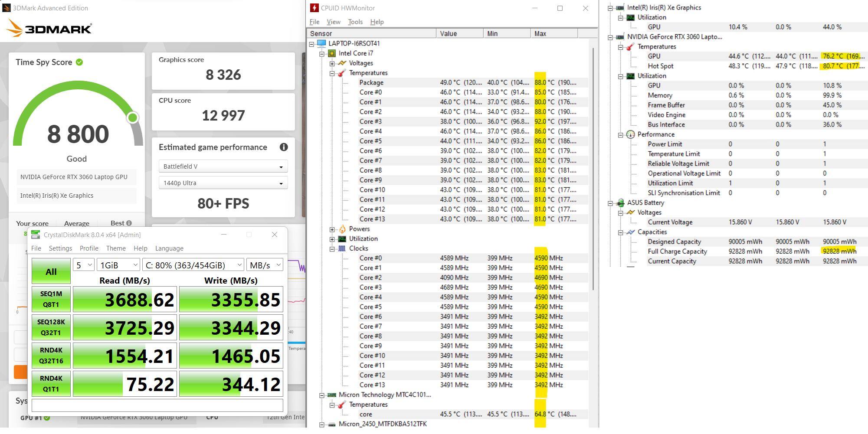This screenshot has width=868, height=434.
Task: Expand the Voltages node under Intel Core i7
Action: (x=332, y=63)
